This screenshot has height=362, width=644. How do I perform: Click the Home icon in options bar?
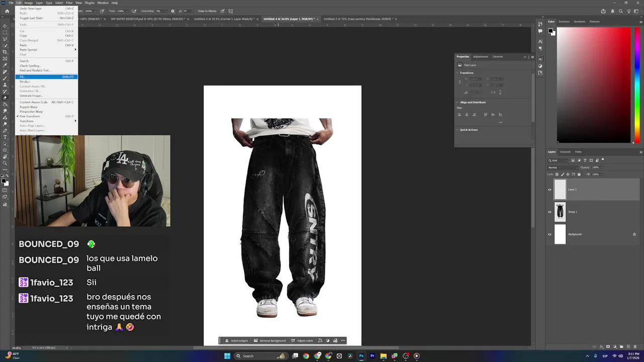point(7,11)
